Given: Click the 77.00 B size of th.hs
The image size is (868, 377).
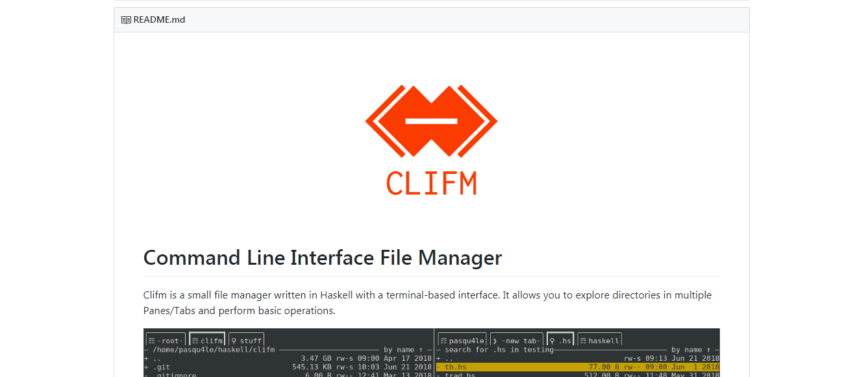Looking at the screenshot, I should click(x=604, y=367).
